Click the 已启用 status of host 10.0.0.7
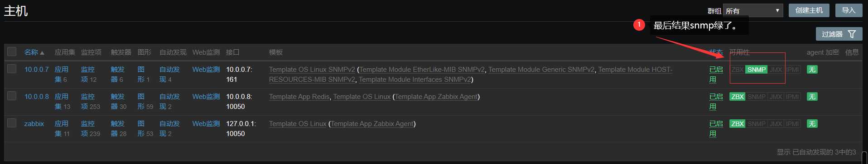This screenshot has width=868, height=164. [716, 75]
